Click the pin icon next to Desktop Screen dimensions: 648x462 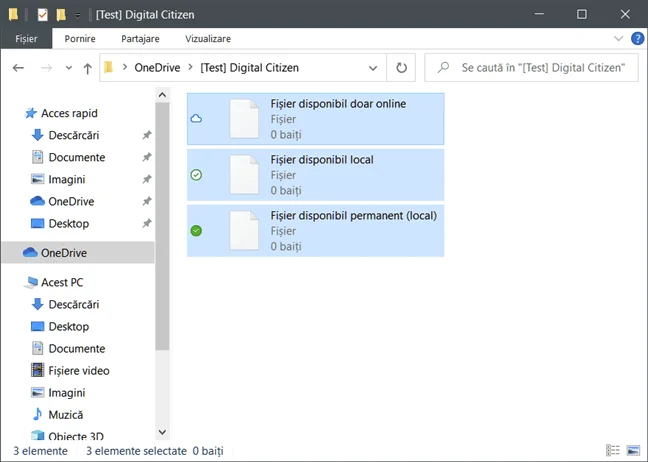pos(147,224)
